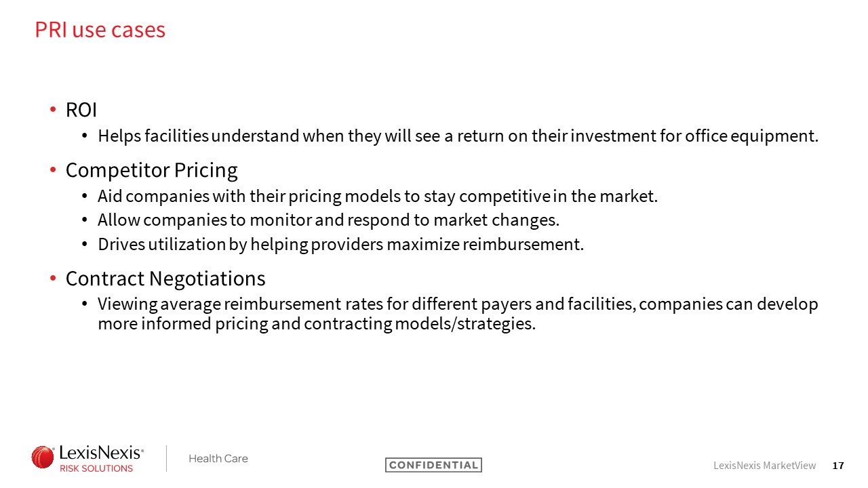Image resolution: width=868 pixels, height=488 pixels.
Task: Click the LexisNexis wordmark in footer
Action: [x=102, y=453]
